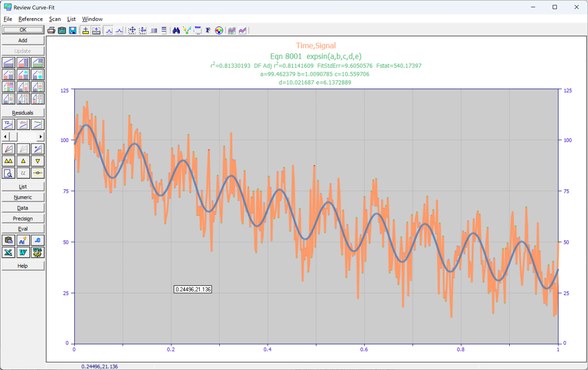The width and height of the screenshot is (588, 370).
Task: Open the Window menu
Action: pyautogui.click(x=92, y=19)
